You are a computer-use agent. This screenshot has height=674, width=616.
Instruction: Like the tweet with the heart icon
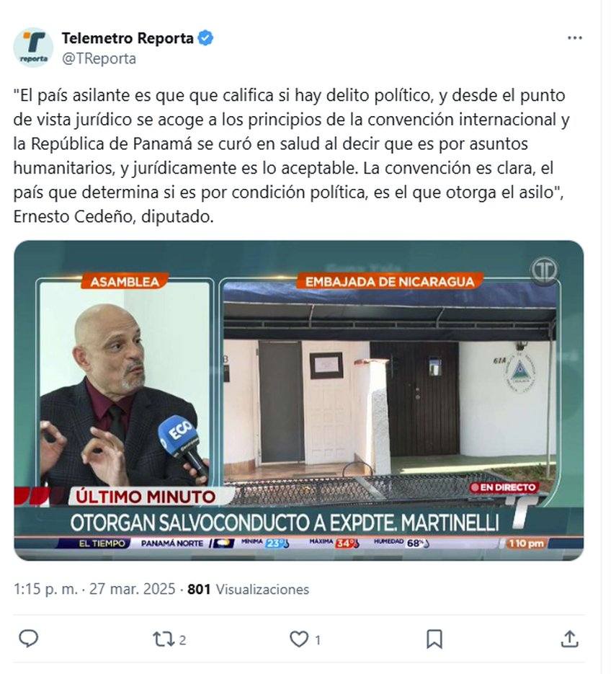tap(299, 639)
